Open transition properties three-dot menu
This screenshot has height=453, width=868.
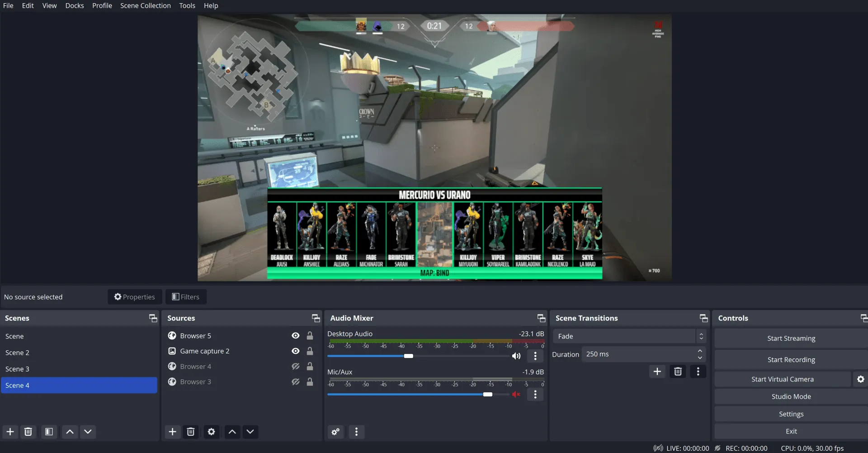(x=698, y=372)
